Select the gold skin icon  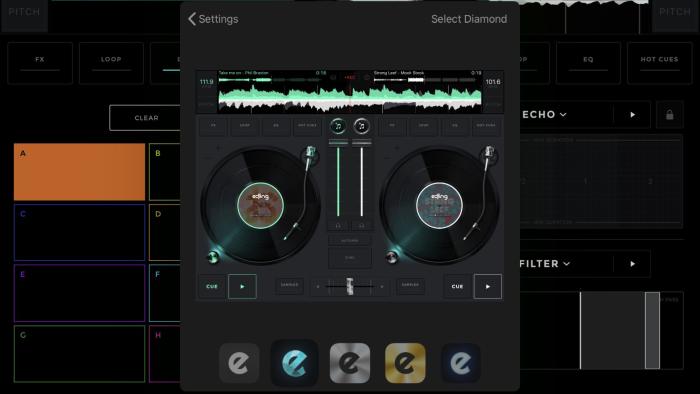[x=405, y=363]
